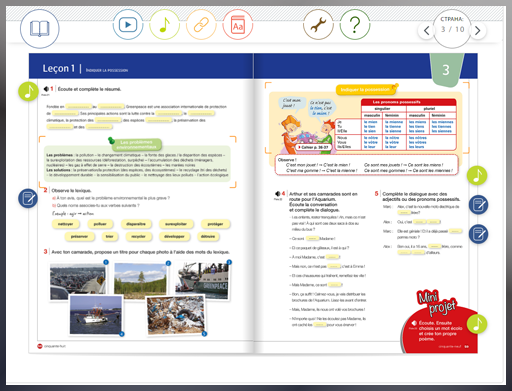The width and height of the screenshot is (512, 391).
Task: Click the Greenpeace ship photo
Action: click(x=202, y=281)
